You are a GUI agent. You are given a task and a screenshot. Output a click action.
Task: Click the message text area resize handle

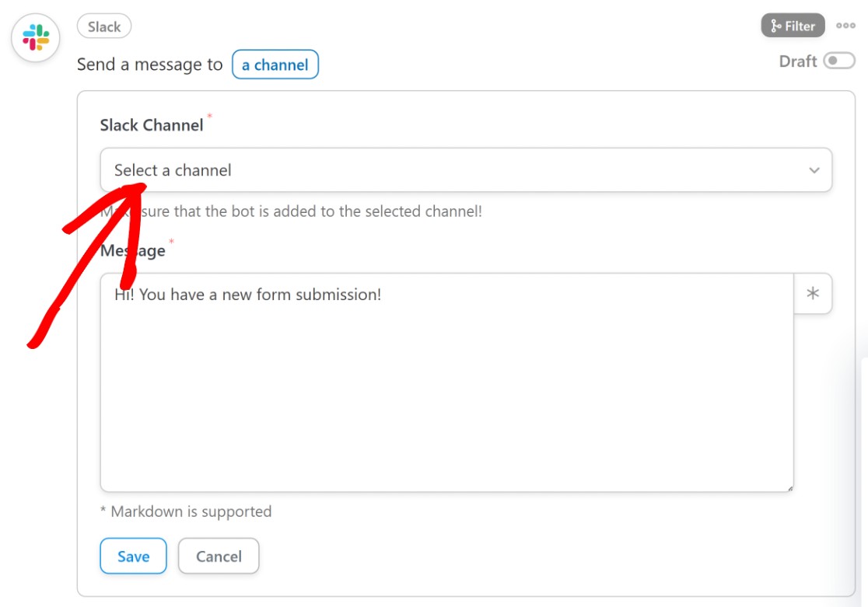[x=790, y=488]
